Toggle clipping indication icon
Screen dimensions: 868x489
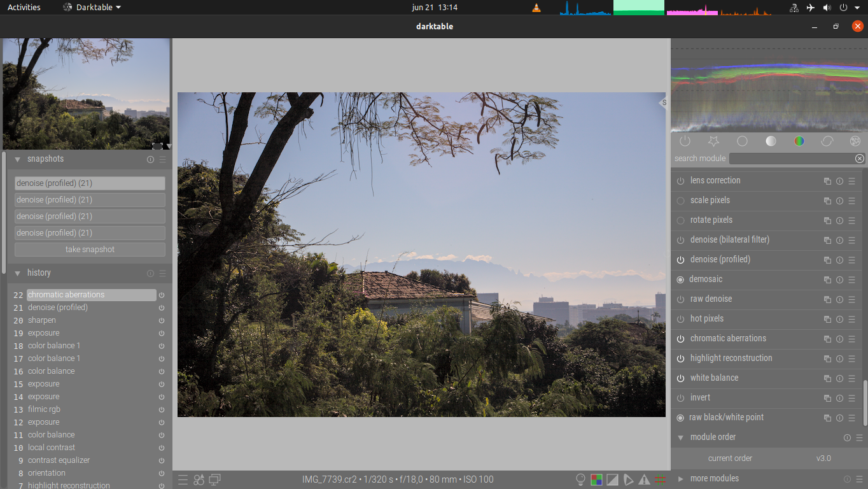(x=612, y=479)
